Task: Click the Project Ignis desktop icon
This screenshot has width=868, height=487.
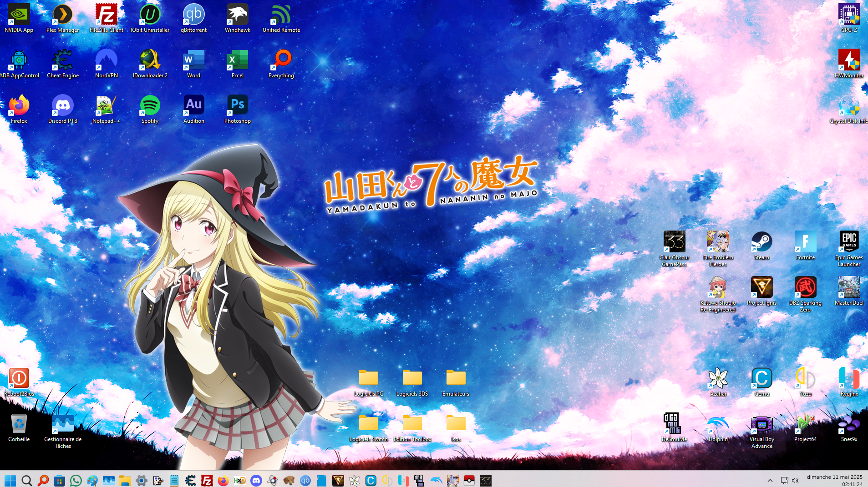Action: [x=762, y=291]
